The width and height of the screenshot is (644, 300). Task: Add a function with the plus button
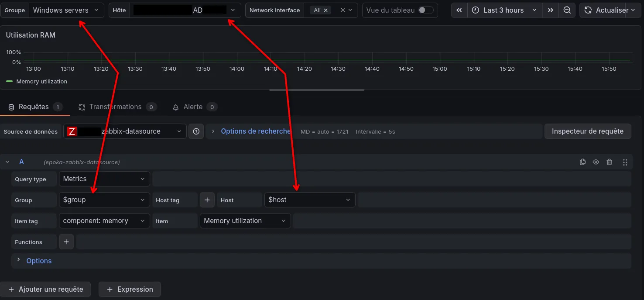[66, 242]
